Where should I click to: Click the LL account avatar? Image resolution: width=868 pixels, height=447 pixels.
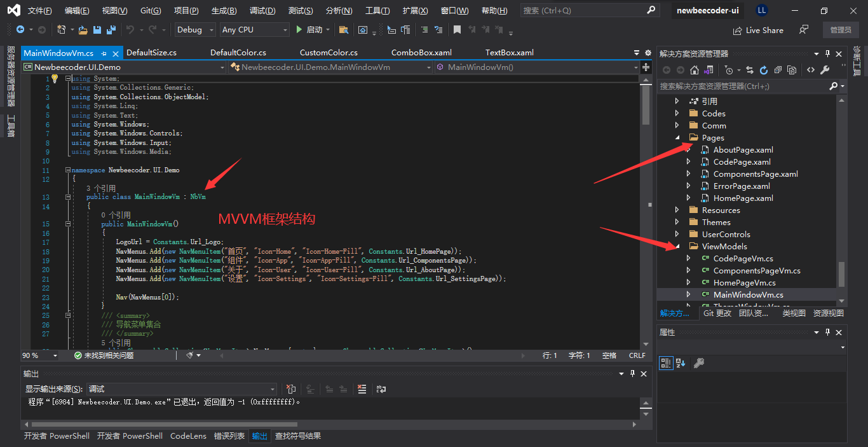762,11
